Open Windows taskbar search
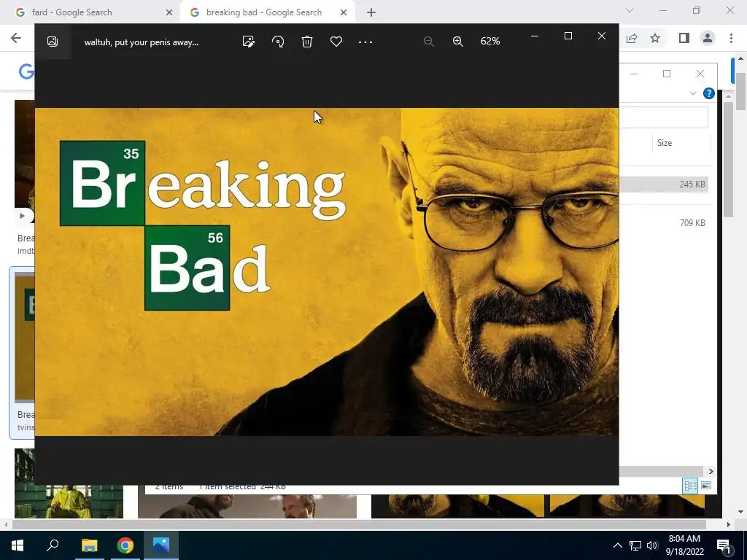This screenshot has width=747, height=560. coord(53,545)
